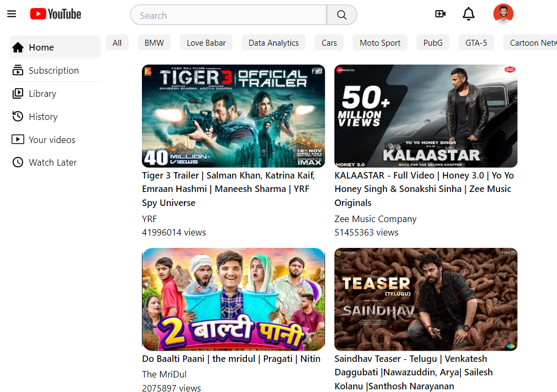
Task: Open the user profile avatar
Action: pyautogui.click(x=503, y=14)
